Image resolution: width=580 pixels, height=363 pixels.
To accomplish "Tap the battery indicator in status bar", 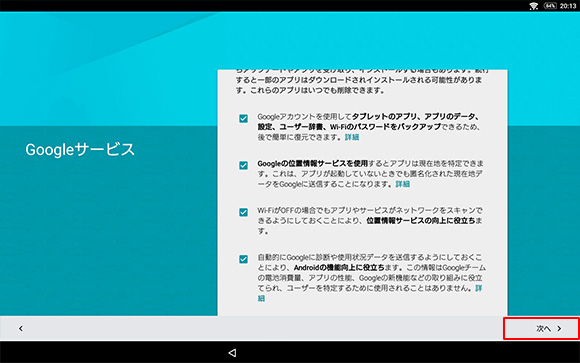I will [550, 6].
